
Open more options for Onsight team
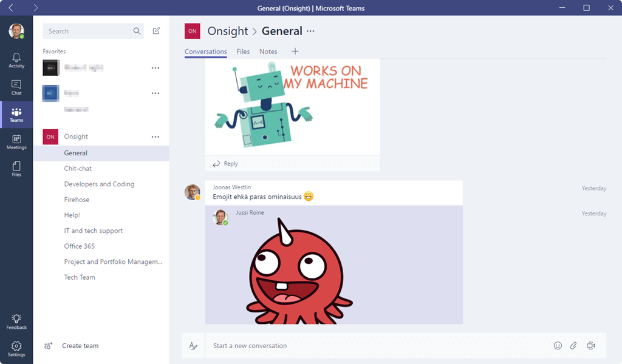point(155,136)
